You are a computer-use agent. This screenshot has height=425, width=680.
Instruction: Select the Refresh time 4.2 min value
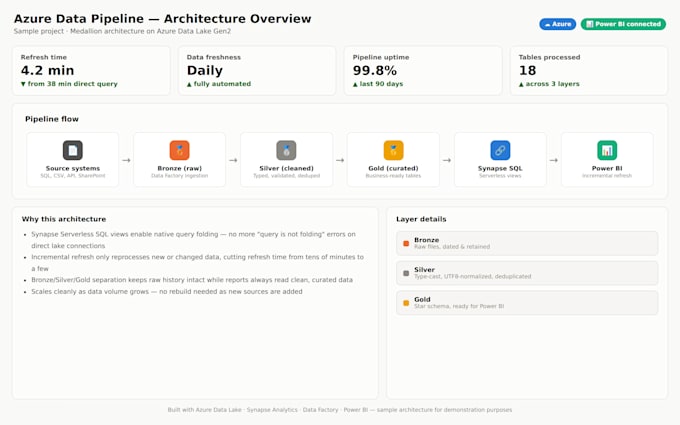[x=47, y=70]
